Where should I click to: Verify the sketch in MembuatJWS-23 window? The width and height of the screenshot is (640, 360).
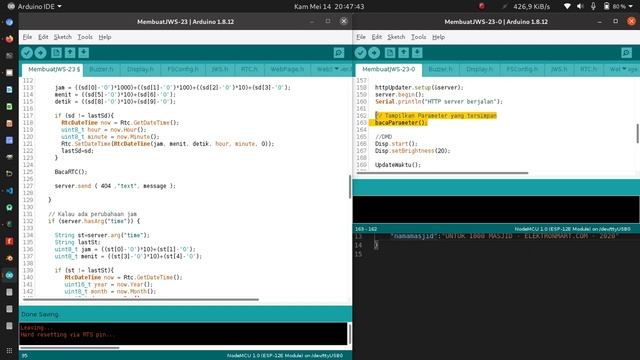point(27,53)
